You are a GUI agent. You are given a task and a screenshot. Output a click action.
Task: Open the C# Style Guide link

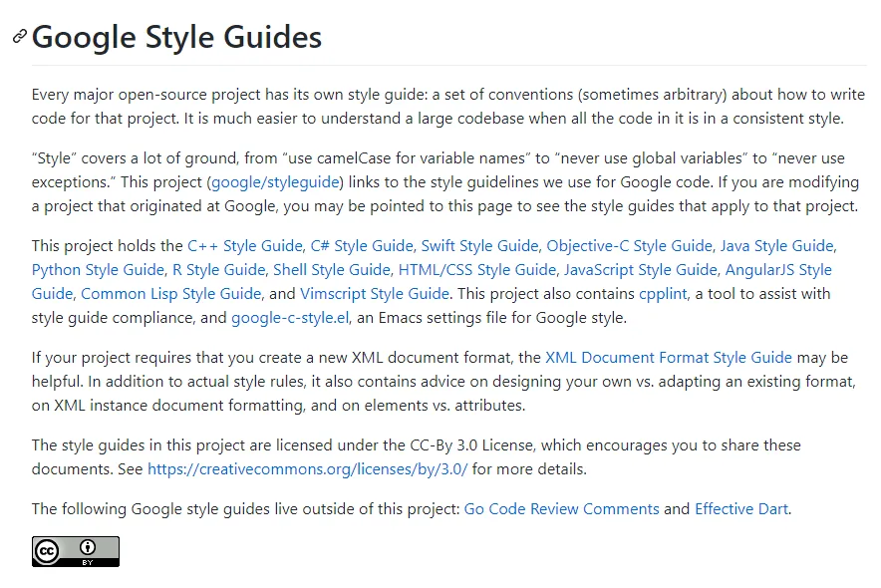point(362,245)
